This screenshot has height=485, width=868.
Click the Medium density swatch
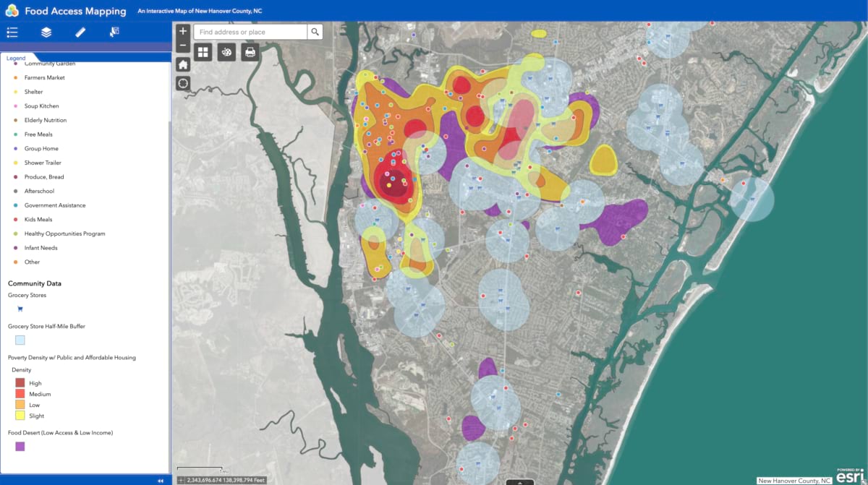[20, 394]
